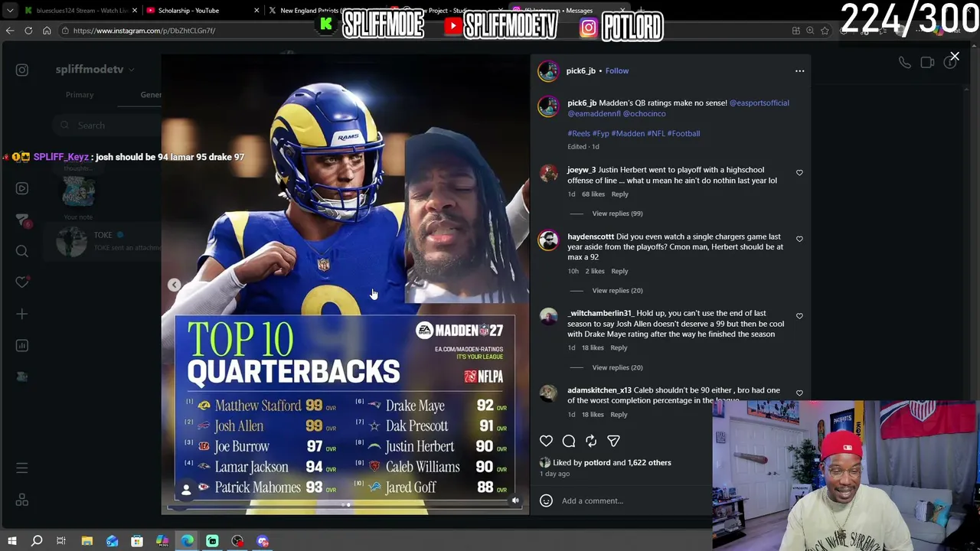This screenshot has width=980, height=551.
Task: Open the Dashboard chart icon in sidebar
Action: pyautogui.click(x=22, y=346)
